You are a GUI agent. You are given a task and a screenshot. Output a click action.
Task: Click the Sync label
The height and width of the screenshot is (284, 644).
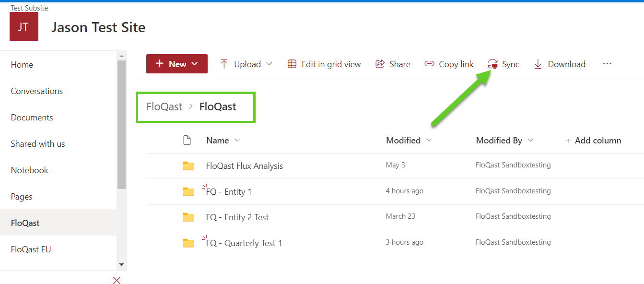pyautogui.click(x=511, y=64)
